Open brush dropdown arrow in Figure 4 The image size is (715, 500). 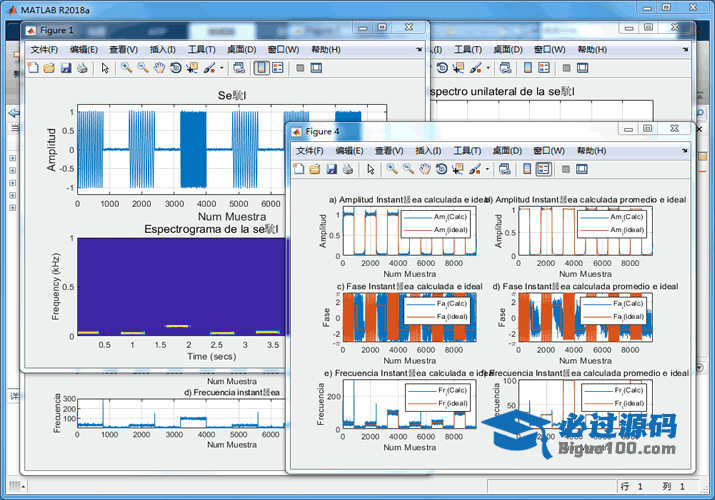487,170
